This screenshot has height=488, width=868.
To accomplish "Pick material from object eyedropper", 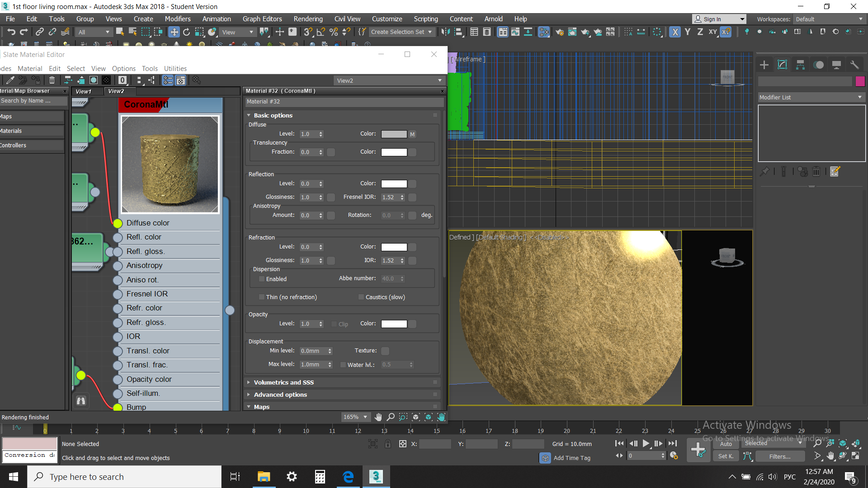I will coord(10,80).
